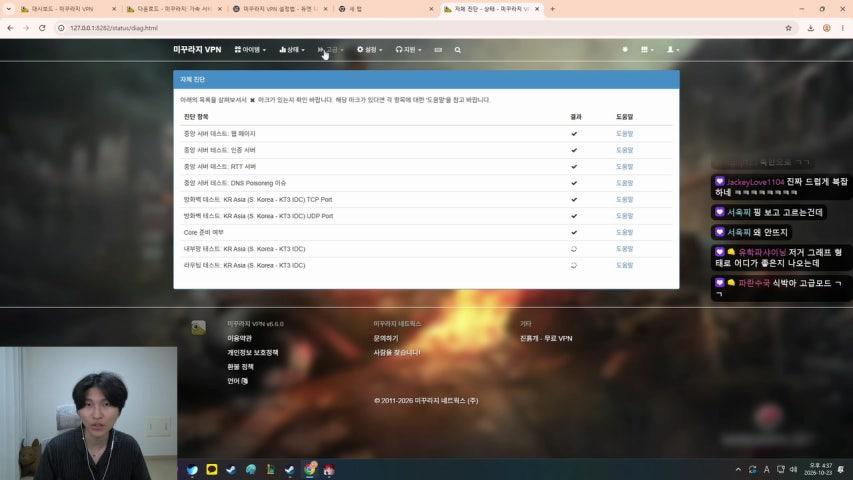Click the volume icon in the system tray
This screenshot has width=853, height=480.
[x=794, y=469]
